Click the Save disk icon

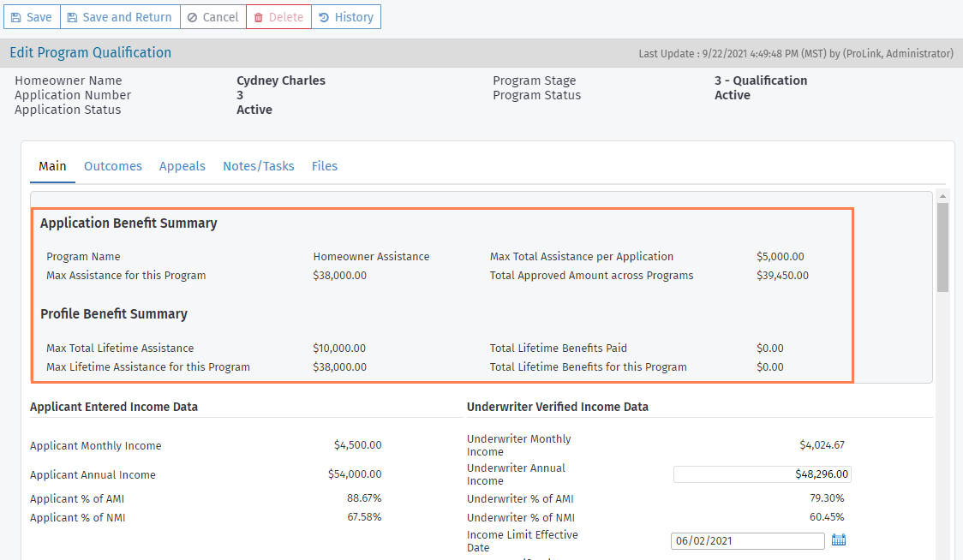15,16
